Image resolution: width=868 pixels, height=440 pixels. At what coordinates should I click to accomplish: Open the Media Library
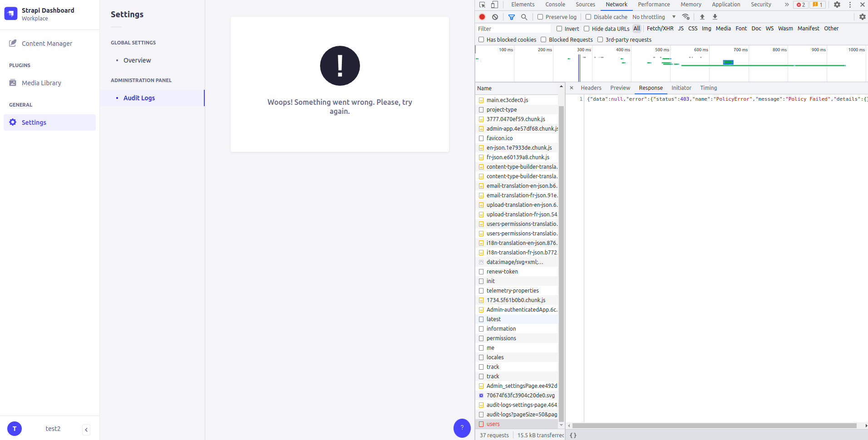41,83
